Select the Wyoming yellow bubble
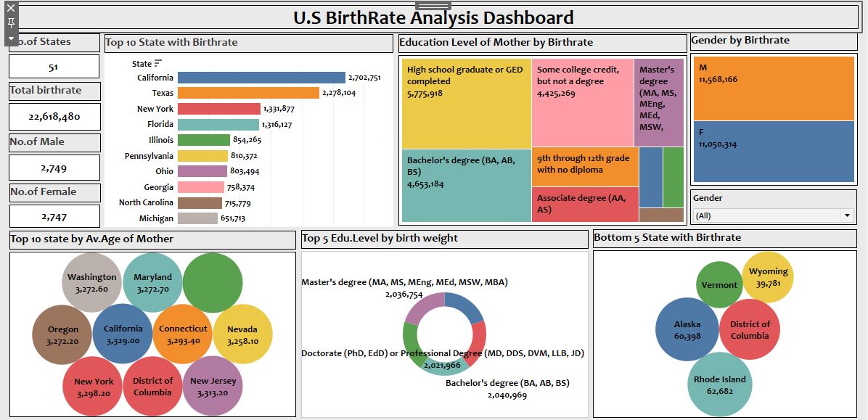Screen dimensions: 868x420 point(768,277)
